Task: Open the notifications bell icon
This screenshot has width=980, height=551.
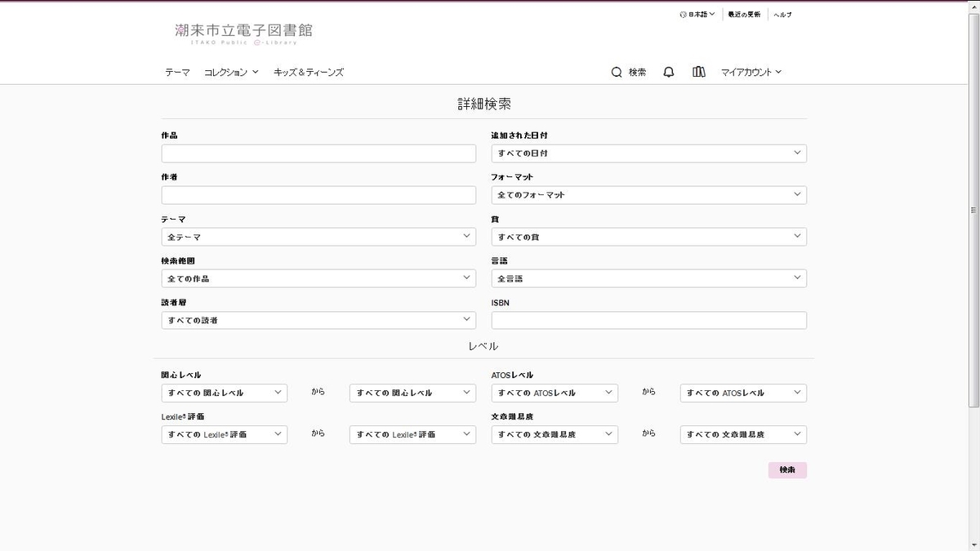Action: coord(669,72)
